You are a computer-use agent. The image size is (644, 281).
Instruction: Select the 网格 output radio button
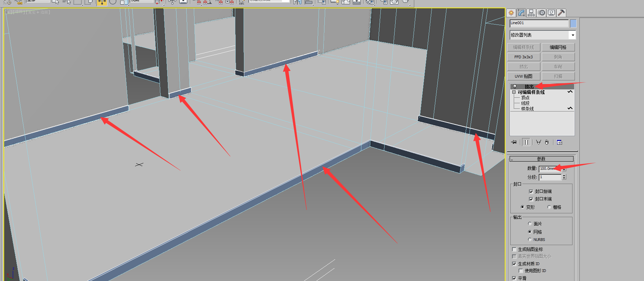530,232
